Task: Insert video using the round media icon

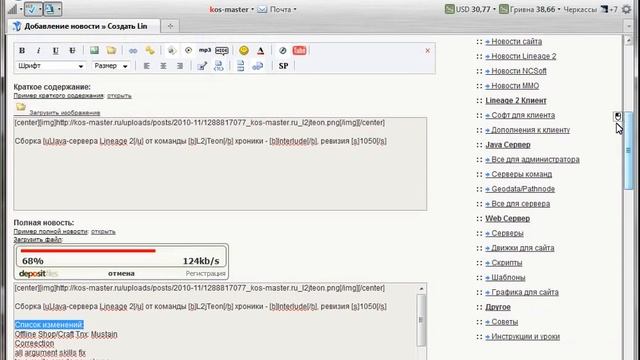Action: click(188, 50)
